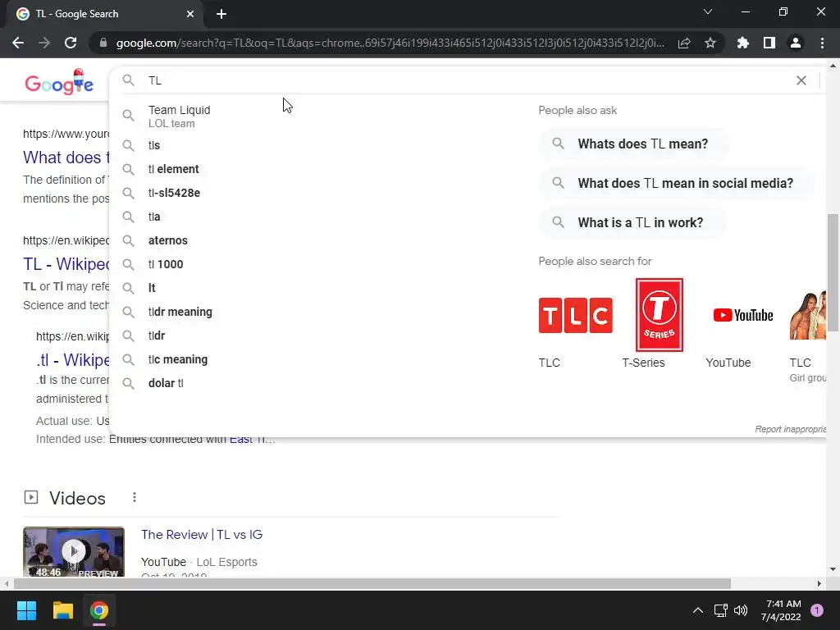
Task: Click in the Google search input field
Action: pyautogui.click(x=466, y=80)
